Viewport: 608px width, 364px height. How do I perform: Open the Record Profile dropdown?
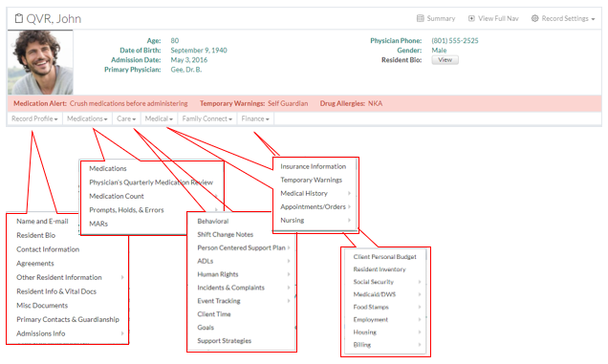pos(34,118)
